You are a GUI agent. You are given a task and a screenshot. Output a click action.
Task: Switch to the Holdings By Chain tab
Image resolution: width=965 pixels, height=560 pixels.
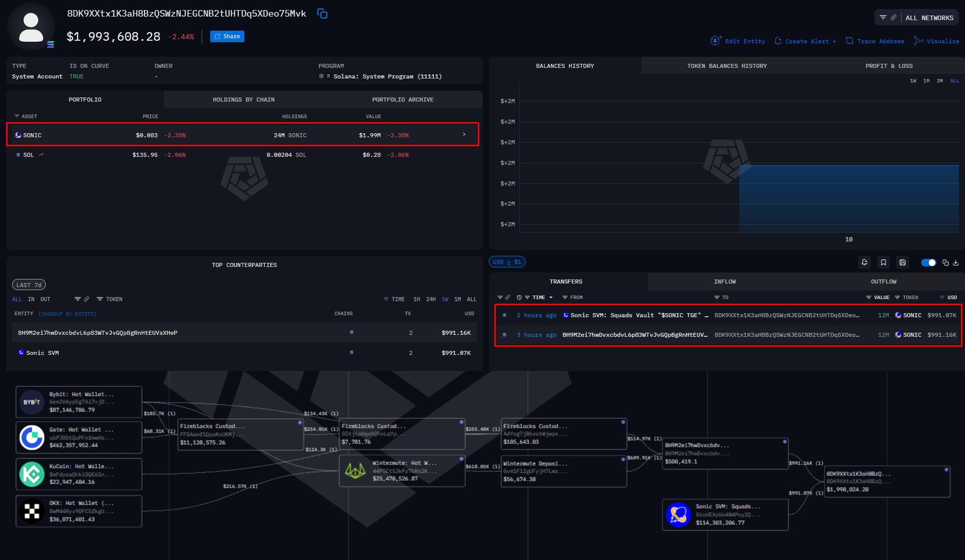pos(243,100)
